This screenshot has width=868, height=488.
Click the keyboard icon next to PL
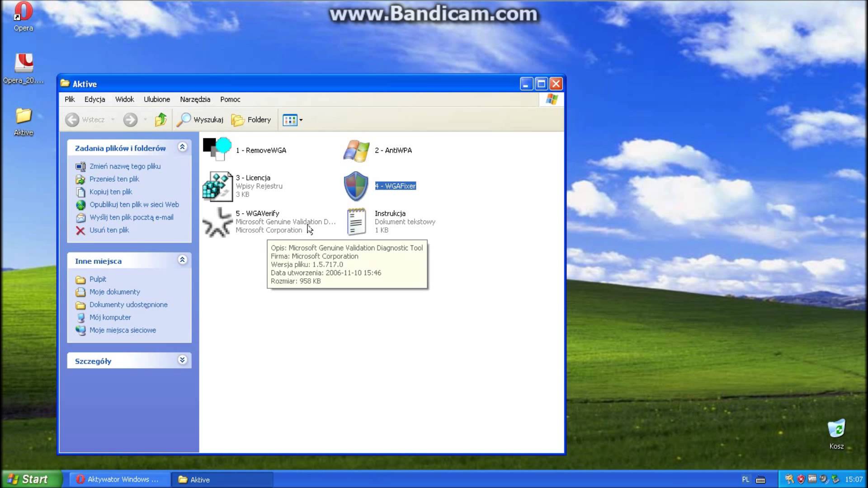coord(760,480)
